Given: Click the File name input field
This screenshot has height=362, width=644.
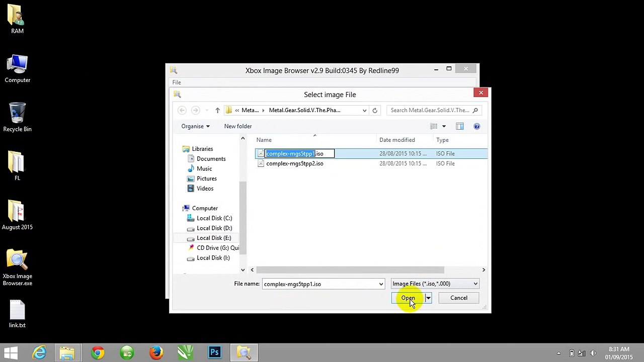Looking at the screenshot, I should tap(320, 284).
